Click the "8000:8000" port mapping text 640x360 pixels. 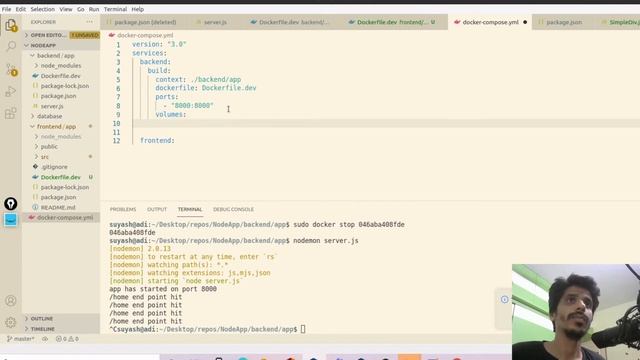click(192, 106)
